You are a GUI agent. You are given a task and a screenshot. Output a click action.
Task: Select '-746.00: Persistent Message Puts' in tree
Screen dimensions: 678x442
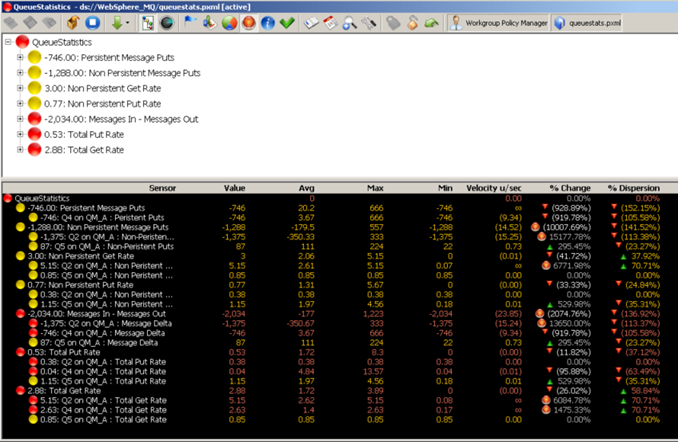(x=109, y=58)
